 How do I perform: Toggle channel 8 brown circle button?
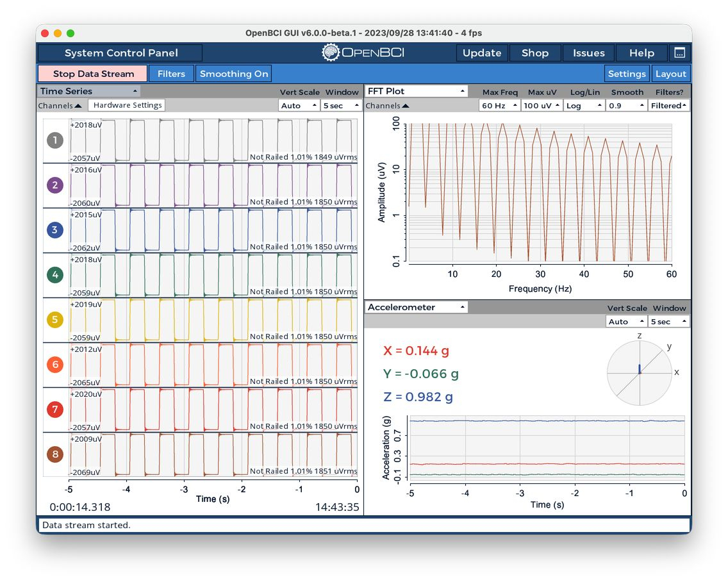54,454
